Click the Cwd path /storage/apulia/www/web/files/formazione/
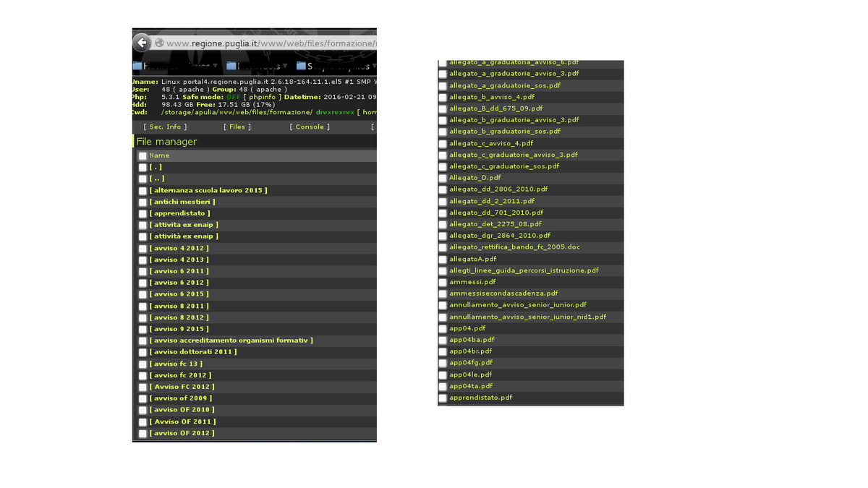The image size is (868, 488). pyautogui.click(x=237, y=112)
